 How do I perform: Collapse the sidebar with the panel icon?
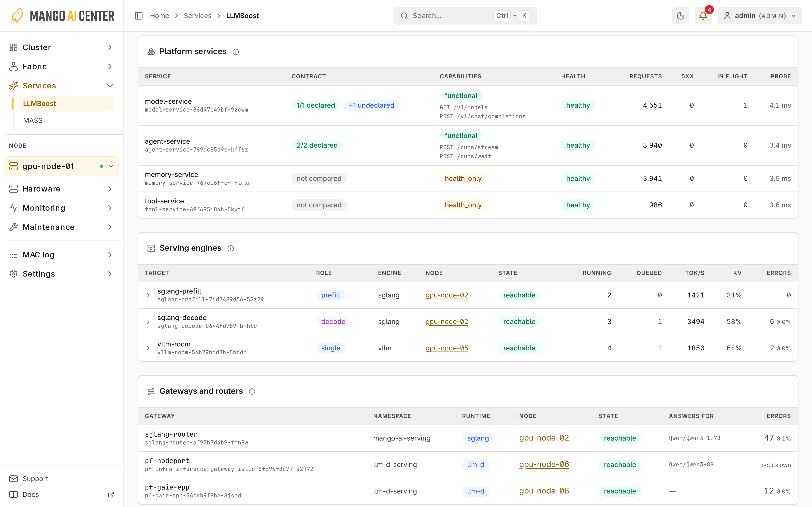click(139, 16)
